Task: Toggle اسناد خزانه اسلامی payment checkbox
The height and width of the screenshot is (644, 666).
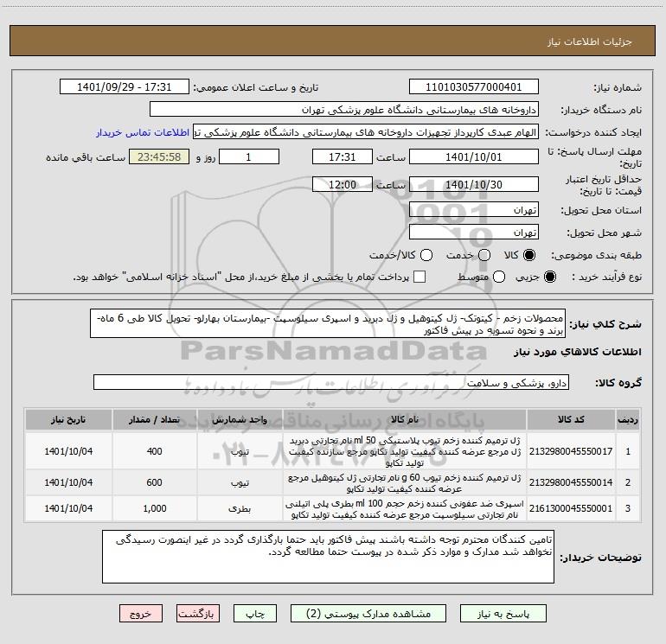Action: [419, 277]
